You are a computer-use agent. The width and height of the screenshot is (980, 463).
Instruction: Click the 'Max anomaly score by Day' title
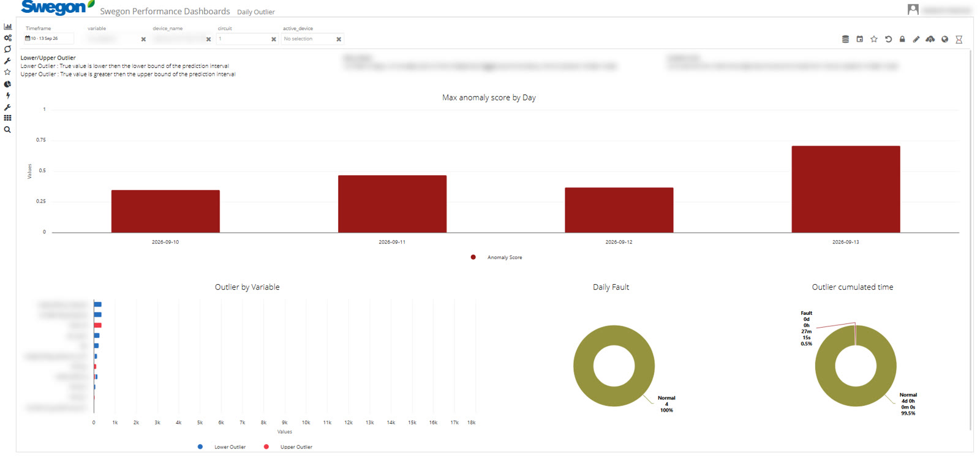click(x=489, y=97)
